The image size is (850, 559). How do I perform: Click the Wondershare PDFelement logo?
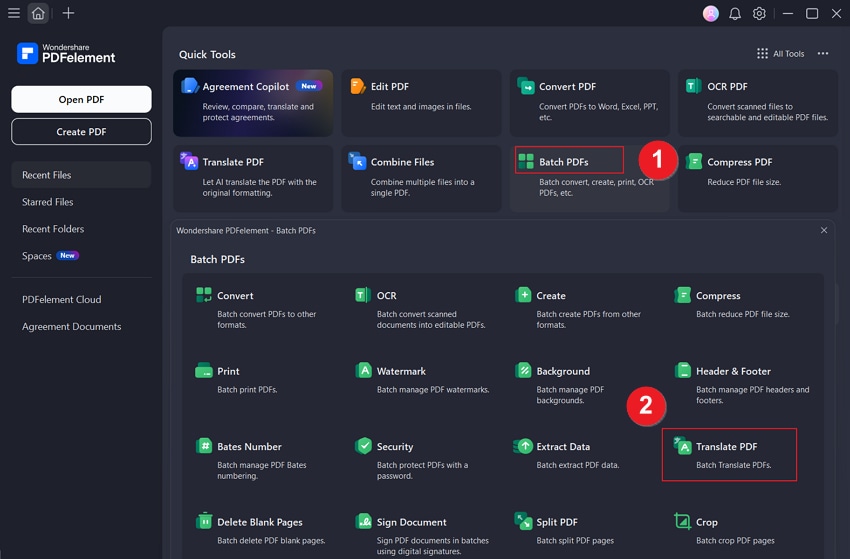pos(66,53)
